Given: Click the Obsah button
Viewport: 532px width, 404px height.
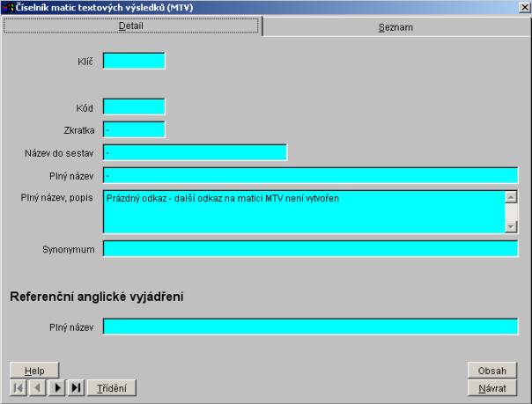Looking at the screenshot, I should (491, 371).
